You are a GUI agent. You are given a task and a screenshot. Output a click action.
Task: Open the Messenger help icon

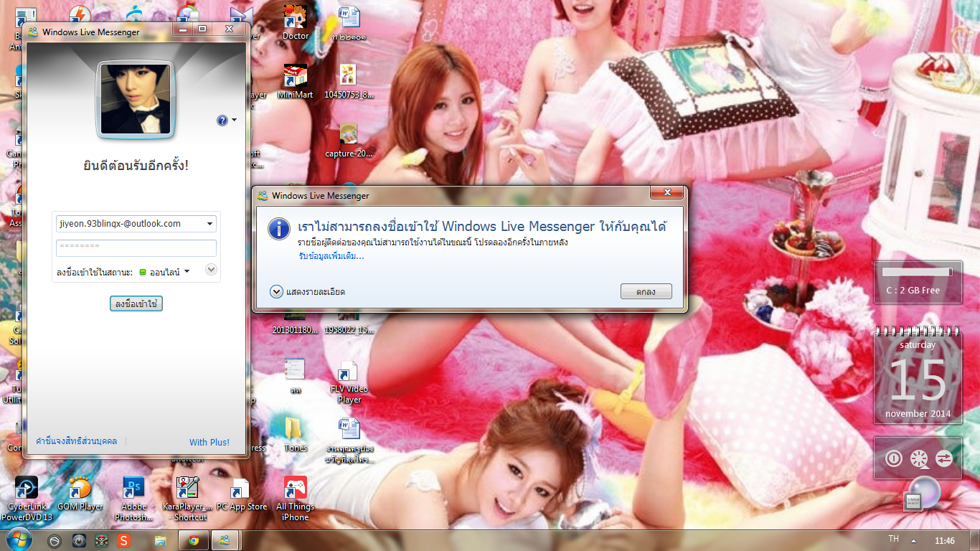[x=222, y=121]
